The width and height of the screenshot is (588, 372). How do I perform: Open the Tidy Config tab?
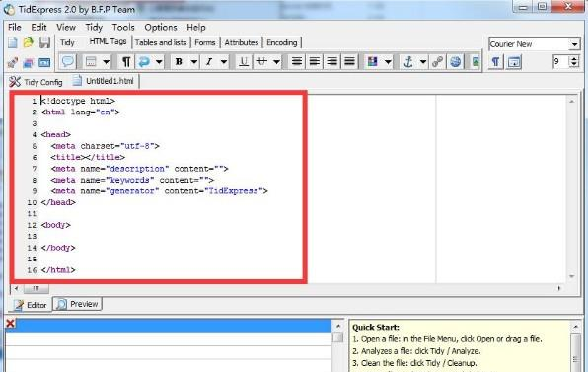[x=36, y=81]
